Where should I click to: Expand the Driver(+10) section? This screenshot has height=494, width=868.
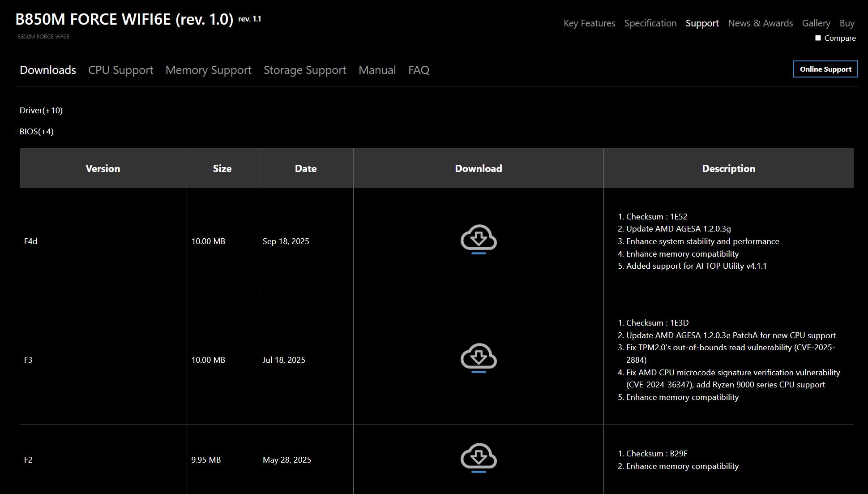tap(41, 110)
